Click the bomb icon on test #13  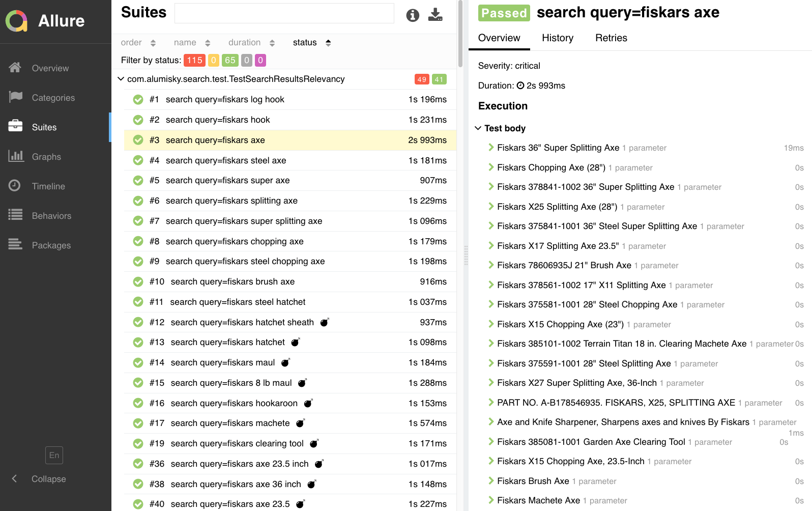pyautogui.click(x=296, y=342)
